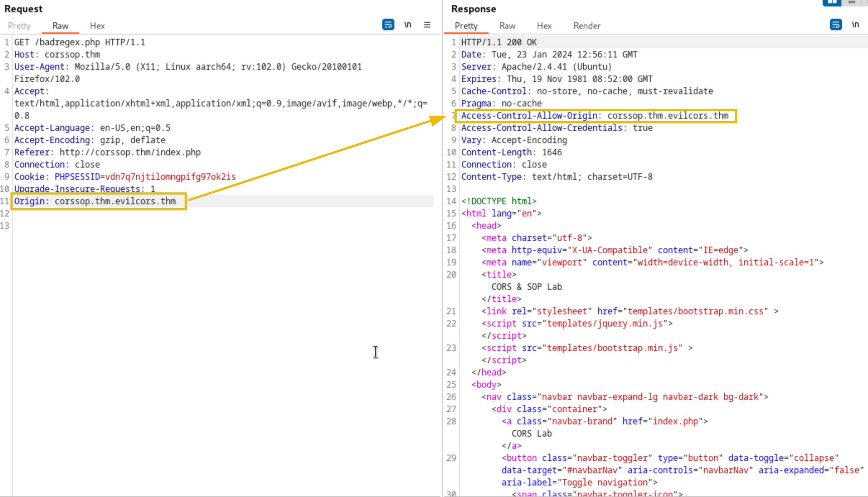Switch Request view to Raw tab

coord(60,26)
